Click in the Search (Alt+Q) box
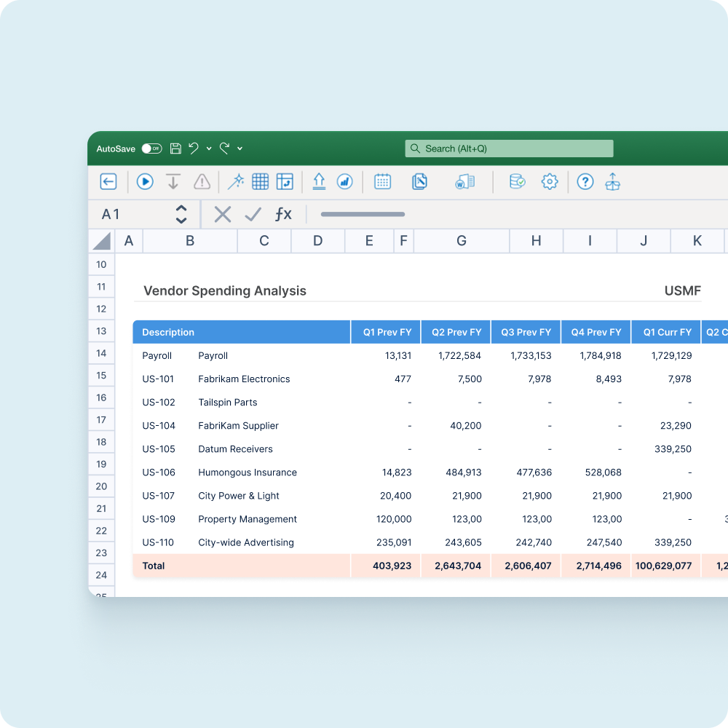Image resolution: width=728 pixels, height=728 pixels. click(509, 149)
